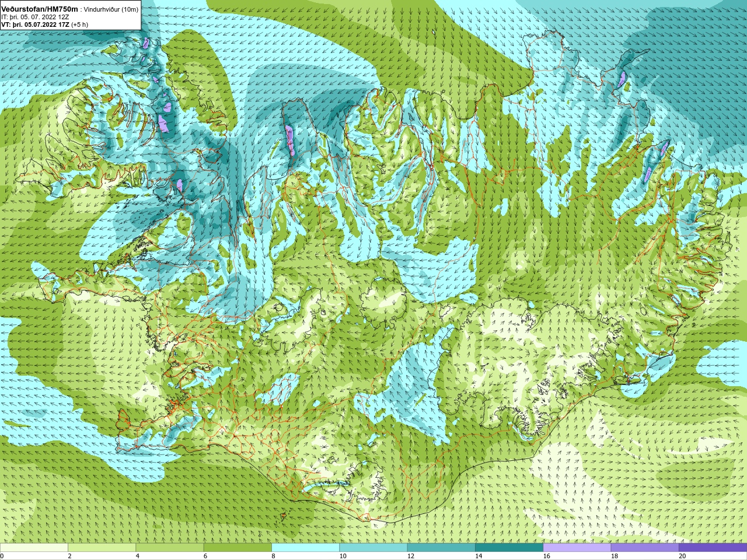Click the legend scale value 6
This screenshot has width=747, height=560.
[205, 556]
